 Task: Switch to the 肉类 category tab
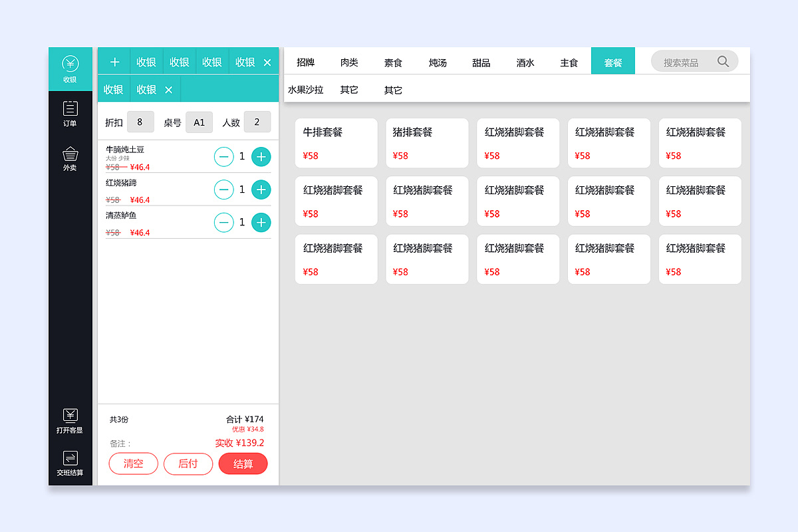[x=349, y=61]
